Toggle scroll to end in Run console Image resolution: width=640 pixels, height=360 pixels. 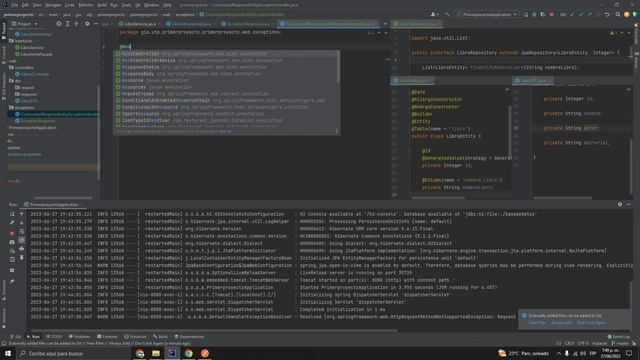(x=22, y=240)
